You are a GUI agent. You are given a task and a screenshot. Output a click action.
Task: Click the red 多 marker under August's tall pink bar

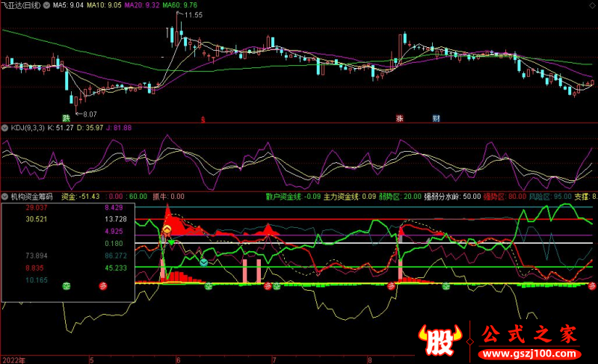(x=391, y=286)
